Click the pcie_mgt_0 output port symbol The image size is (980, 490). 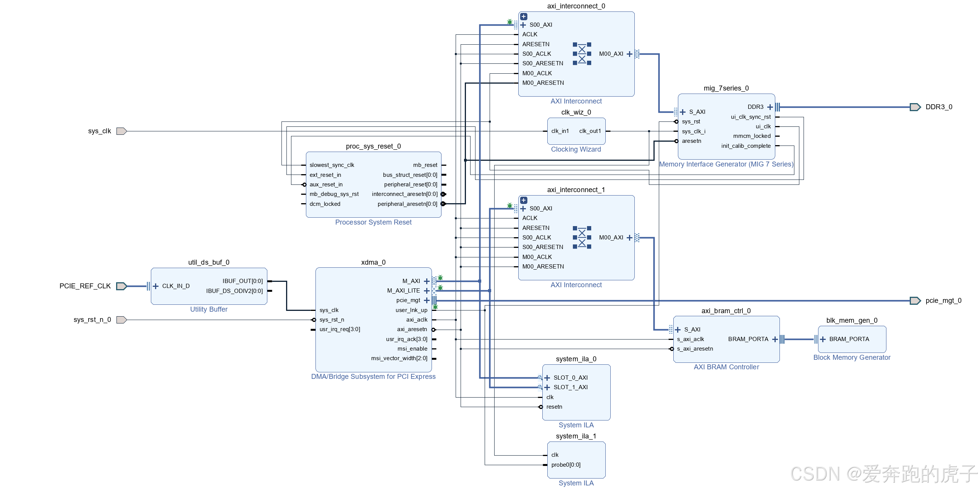[915, 301]
